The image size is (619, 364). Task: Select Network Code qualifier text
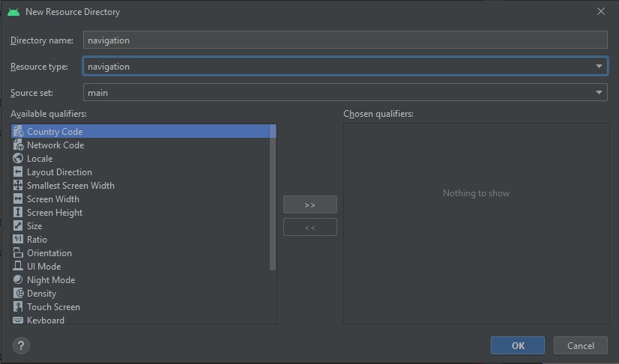[x=55, y=145]
